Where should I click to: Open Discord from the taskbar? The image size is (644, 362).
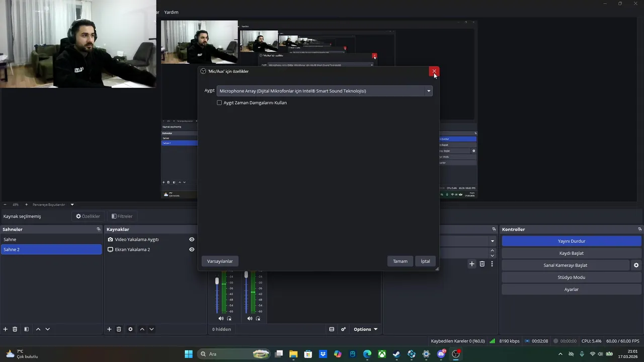point(441,354)
